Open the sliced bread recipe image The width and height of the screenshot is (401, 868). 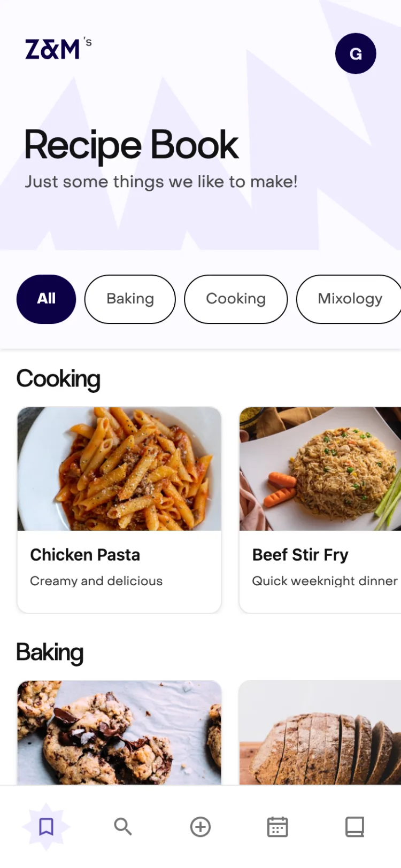pyautogui.click(x=320, y=732)
